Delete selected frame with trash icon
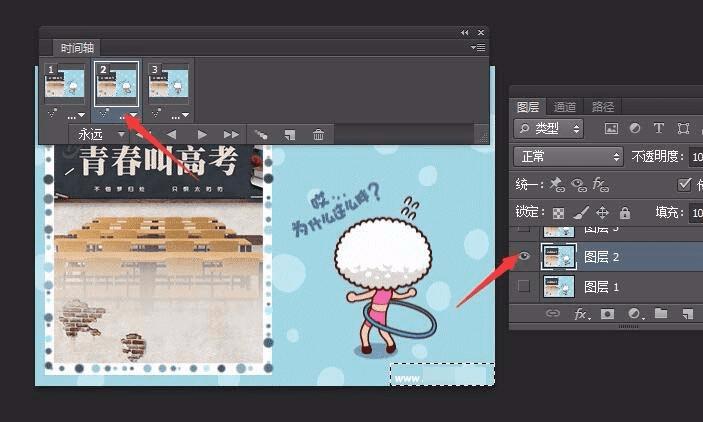Viewport: 703px width, 422px height. (x=318, y=135)
